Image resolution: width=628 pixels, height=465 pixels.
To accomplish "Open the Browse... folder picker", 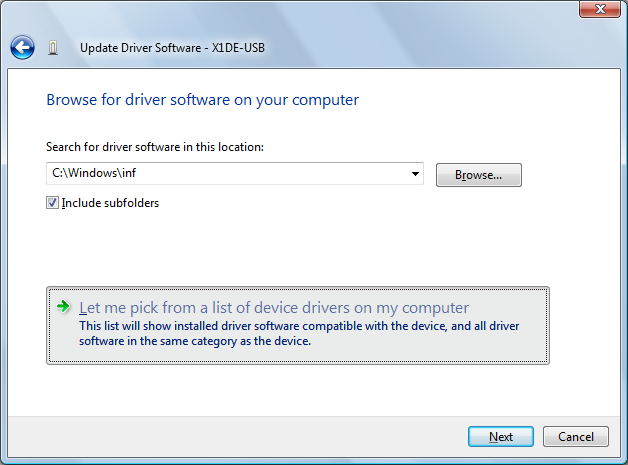I will [x=479, y=175].
